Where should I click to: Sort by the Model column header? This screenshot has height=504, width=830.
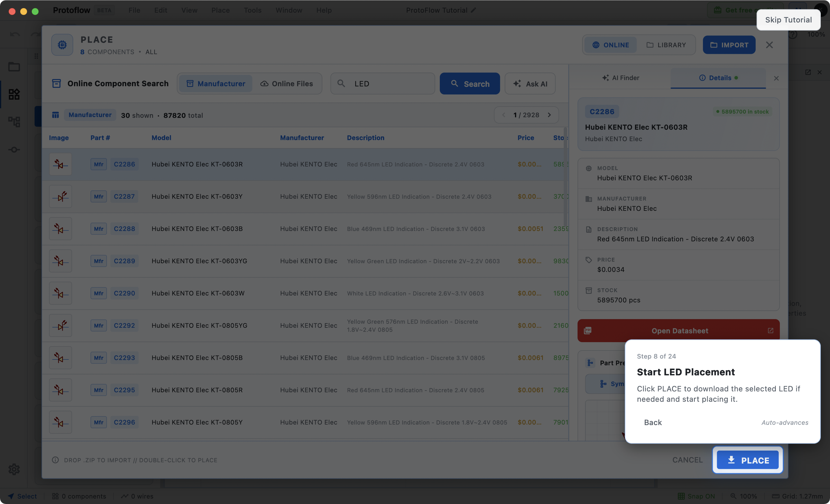161,138
